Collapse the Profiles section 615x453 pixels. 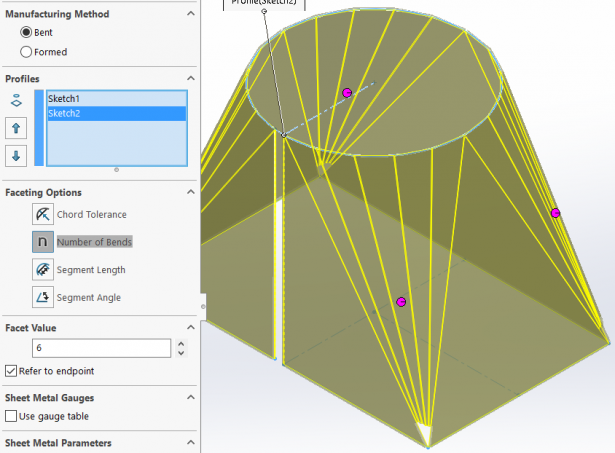[x=191, y=78]
